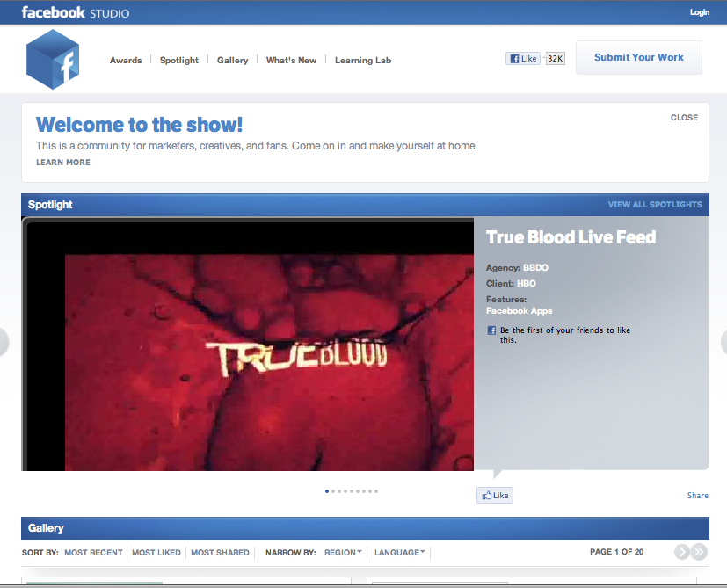This screenshot has height=588, width=727.
Task: Open the Gallery navigation item
Action: point(232,61)
